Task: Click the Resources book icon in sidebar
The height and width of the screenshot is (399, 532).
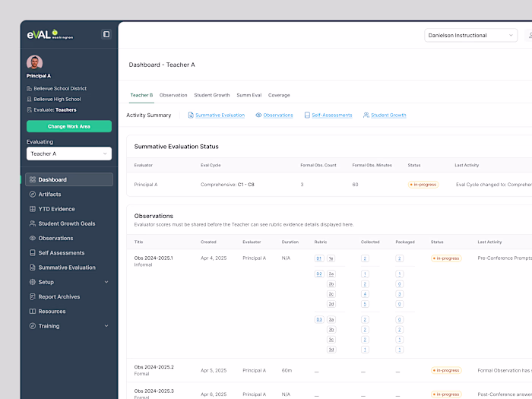Action: [x=33, y=311]
